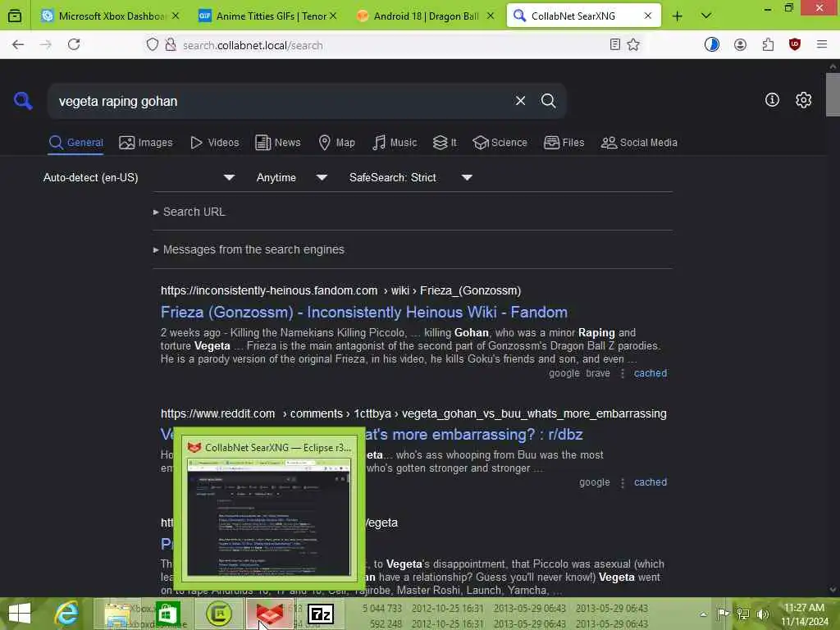Go back with the browser back arrow
Viewport: 840px width, 630px height.
[18, 45]
